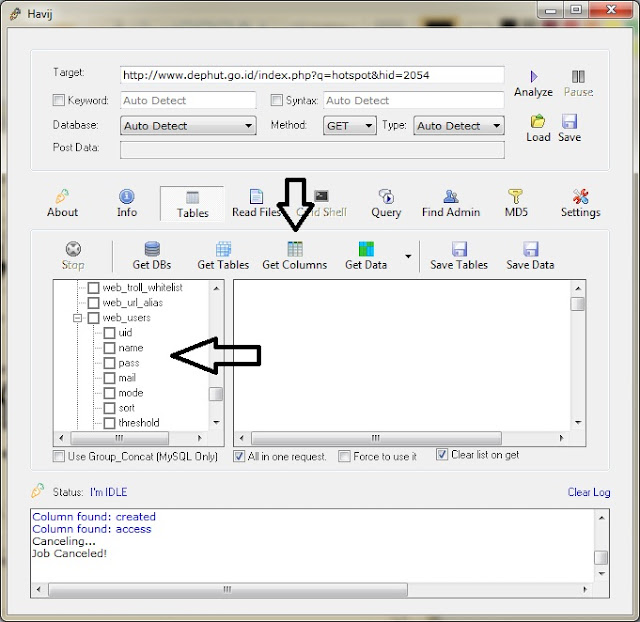Click the 'Column found: created' log line
This screenshot has height=622, width=640.
pos(94,517)
